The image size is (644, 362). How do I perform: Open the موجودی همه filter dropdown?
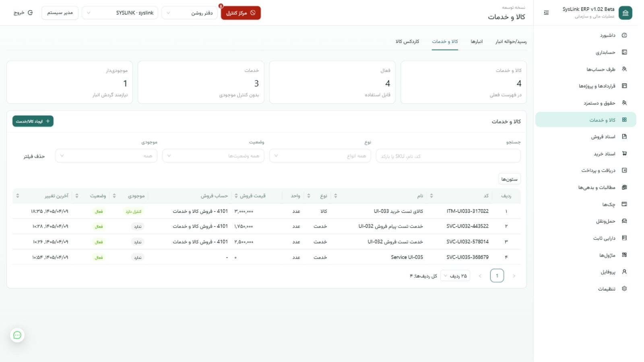(106, 156)
